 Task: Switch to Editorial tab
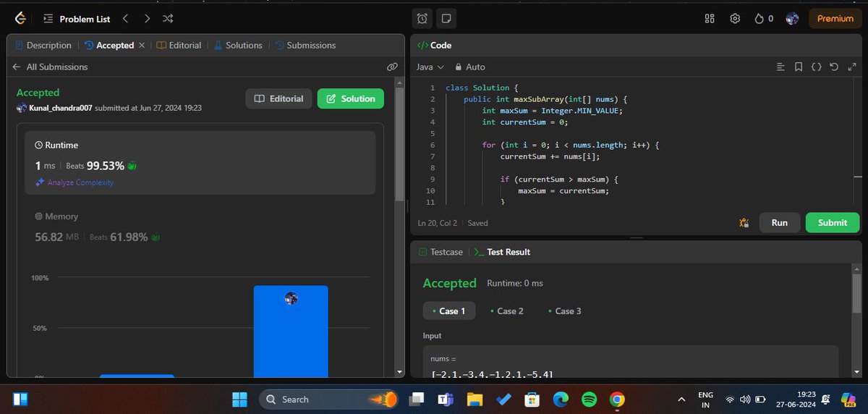(x=179, y=45)
